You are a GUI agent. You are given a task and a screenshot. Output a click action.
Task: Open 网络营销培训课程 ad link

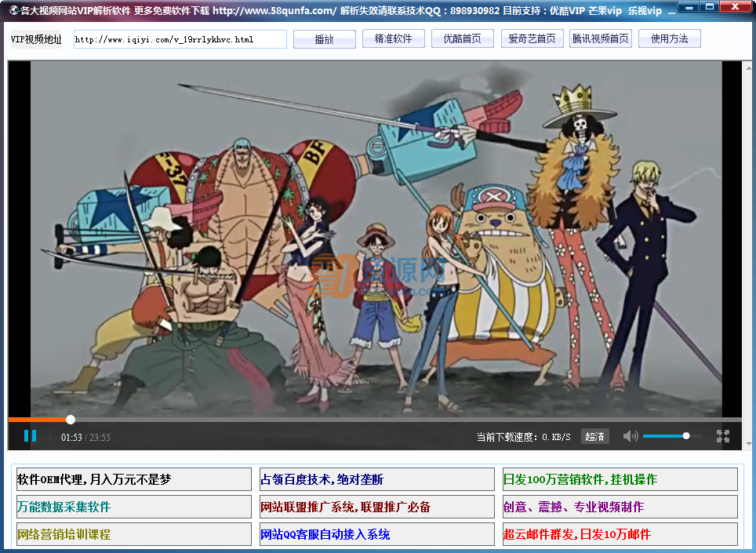[x=134, y=534]
